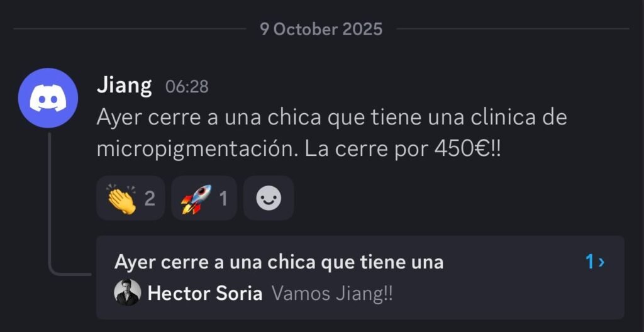Open Hector Soria's profile picture
Viewport: 644px width, 332px height.
(x=127, y=292)
